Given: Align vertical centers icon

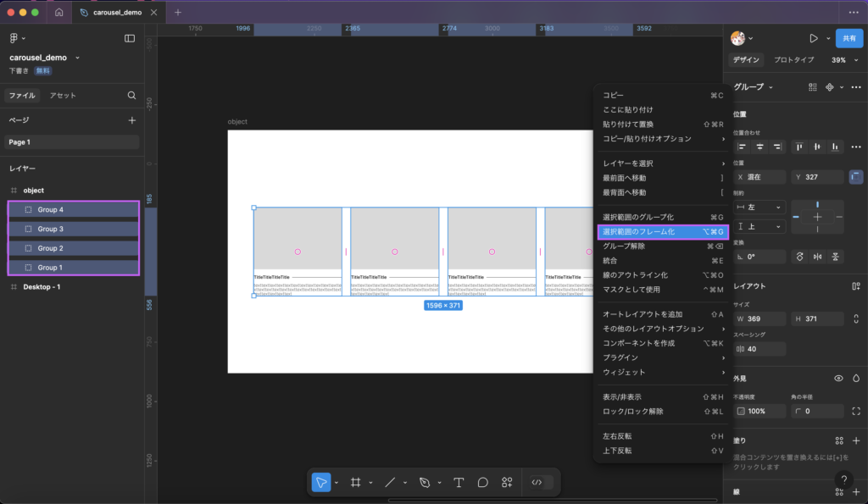Looking at the screenshot, I should (817, 147).
